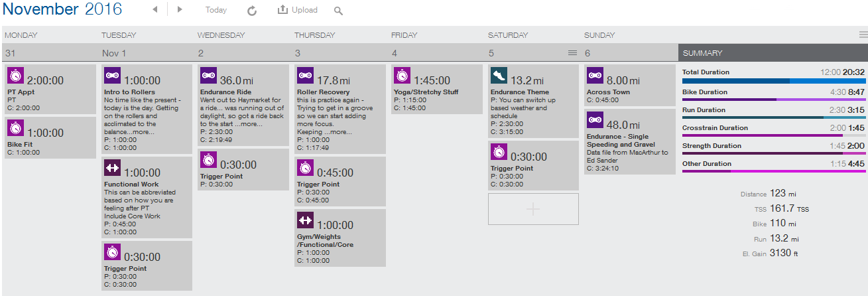Jump to Today
This screenshot has width=868, height=296.
coord(216,10)
